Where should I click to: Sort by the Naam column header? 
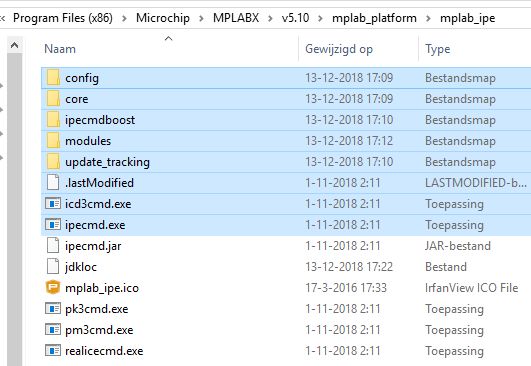coord(60,49)
